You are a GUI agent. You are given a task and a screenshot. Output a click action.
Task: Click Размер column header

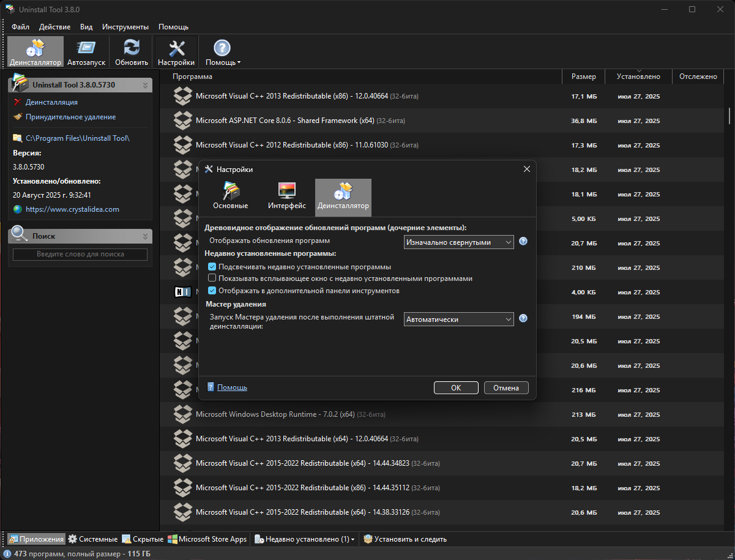point(583,77)
